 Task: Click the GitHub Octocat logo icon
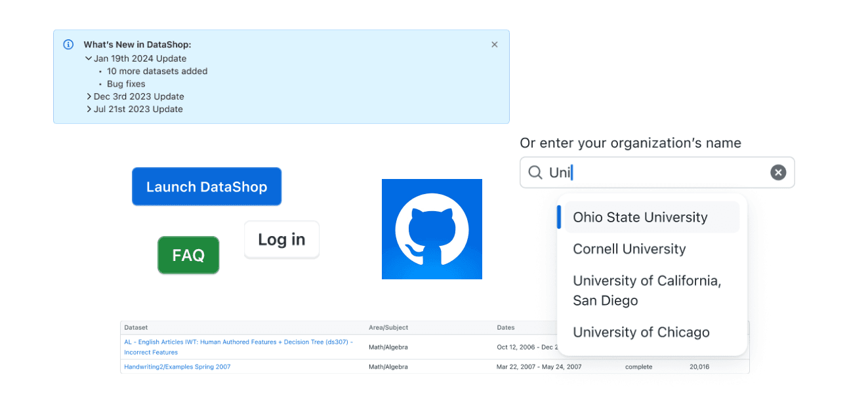(432, 229)
